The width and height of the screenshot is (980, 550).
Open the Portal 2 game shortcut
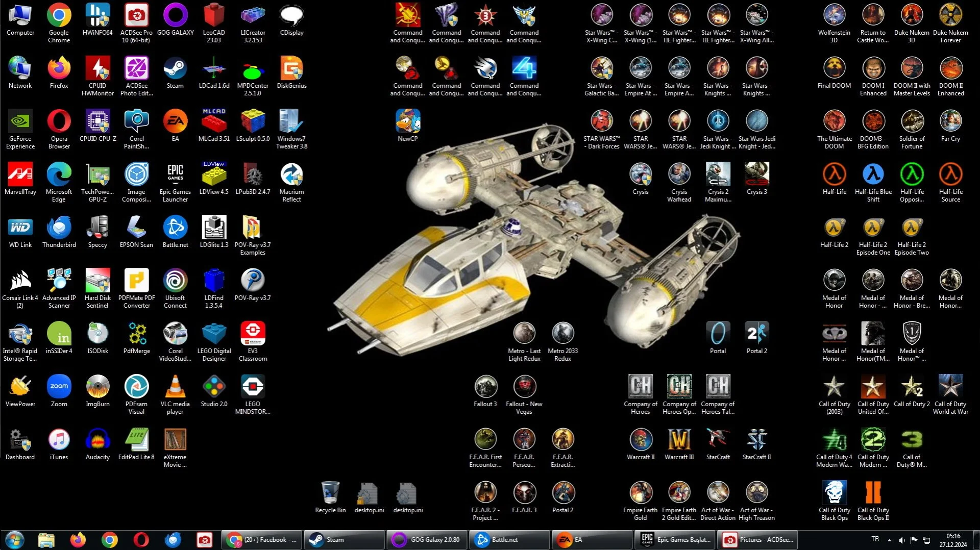point(757,338)
